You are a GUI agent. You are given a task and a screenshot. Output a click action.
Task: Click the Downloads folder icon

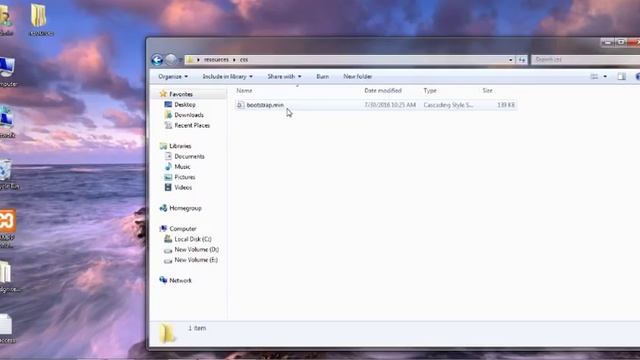coord(168,115)
